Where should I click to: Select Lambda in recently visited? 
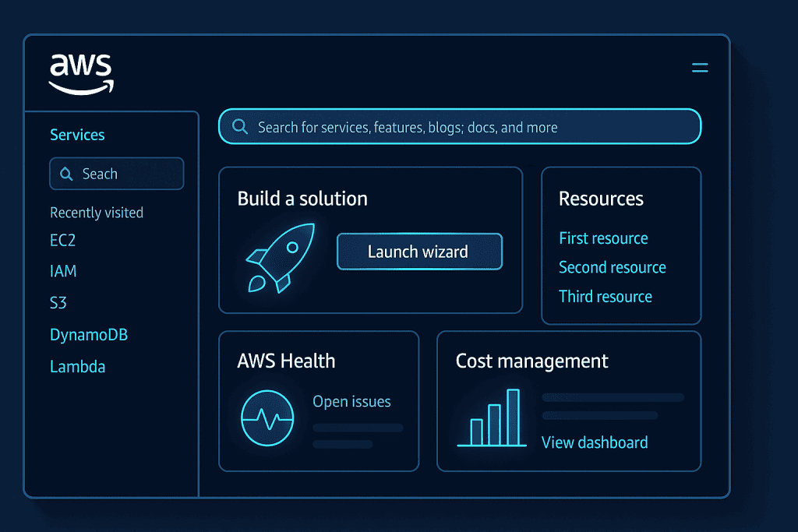point(77,367)
